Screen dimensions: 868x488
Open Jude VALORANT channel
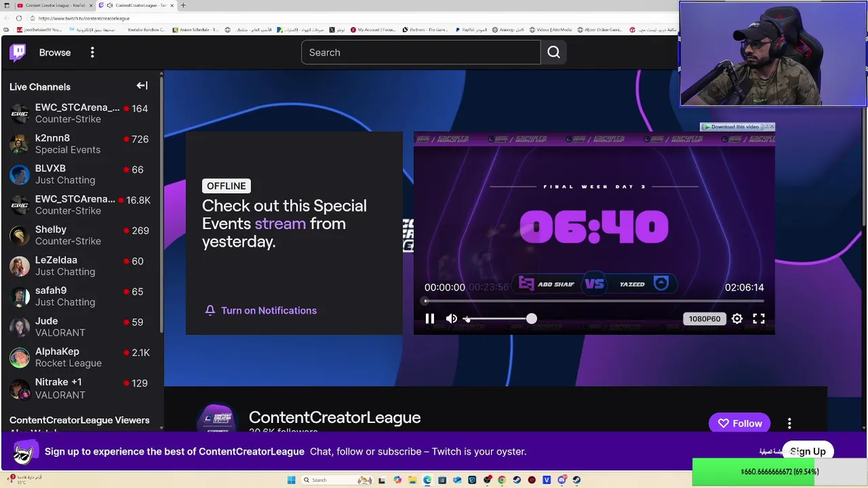(80, 327)
